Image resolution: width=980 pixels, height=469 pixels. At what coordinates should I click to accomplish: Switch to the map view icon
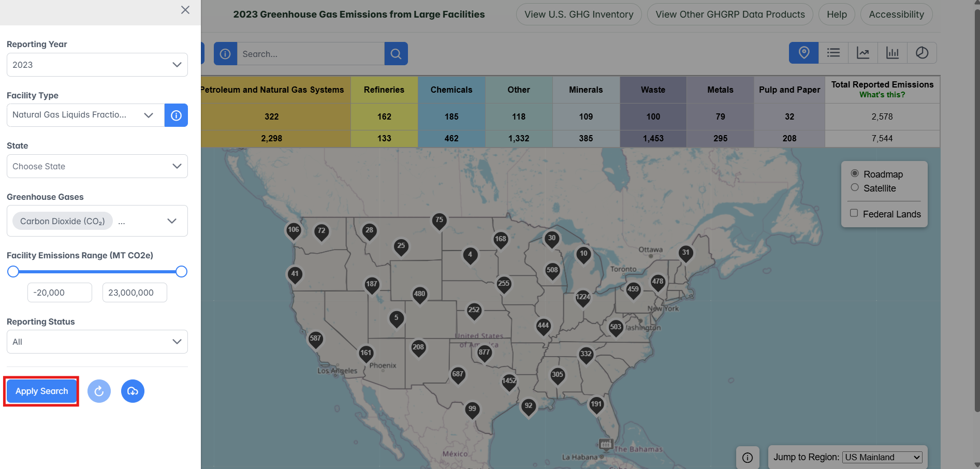(803, 53)
